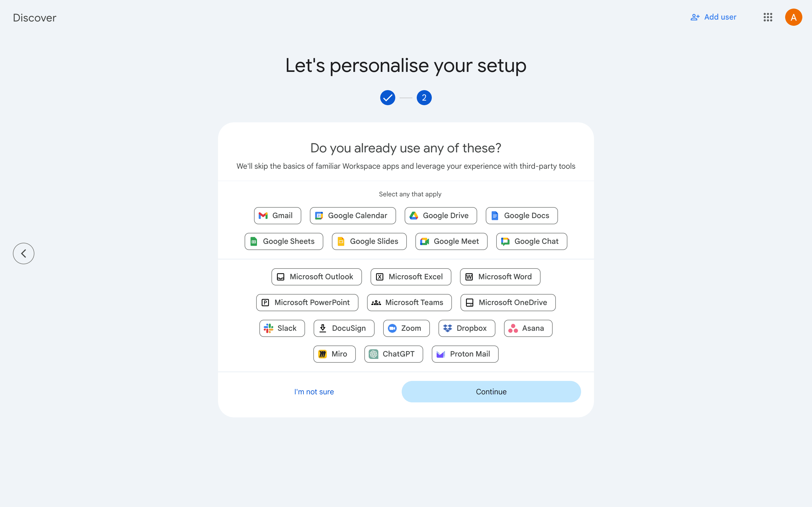Click the ChatGPT logo chip
The image size is (812, 507).
pos(393,354)
